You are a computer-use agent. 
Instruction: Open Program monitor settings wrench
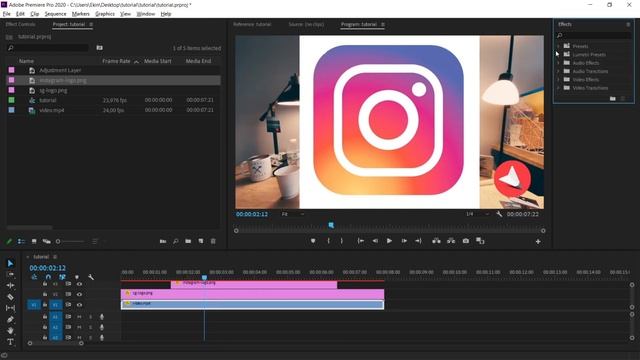click(x=499, y=214)
